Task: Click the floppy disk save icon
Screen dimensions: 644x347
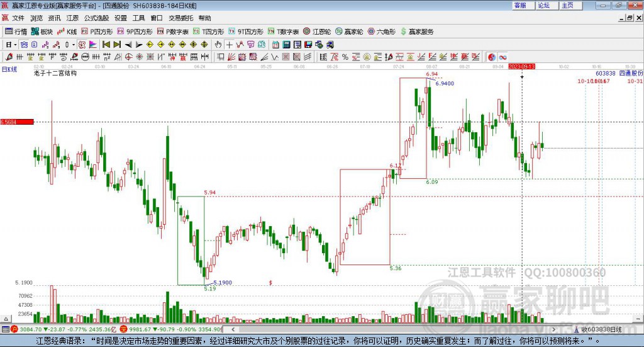Action: click(308, 45)
